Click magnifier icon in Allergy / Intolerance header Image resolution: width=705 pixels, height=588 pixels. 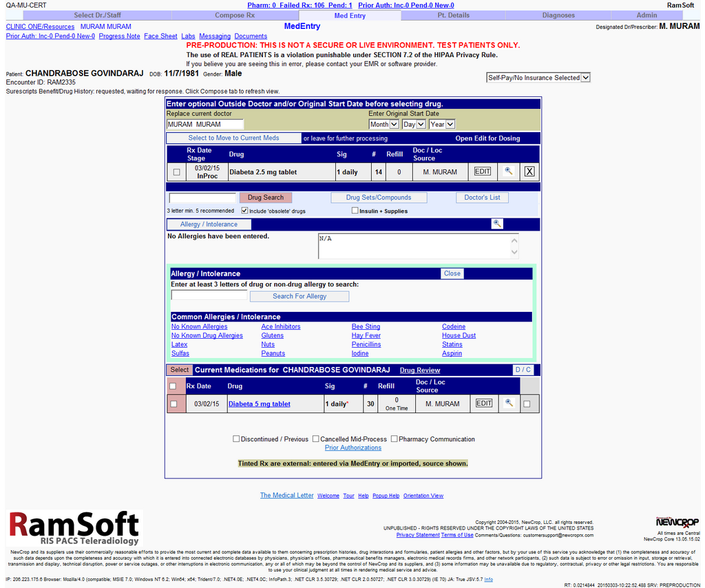pyautogui.click(x=497, y=224)
